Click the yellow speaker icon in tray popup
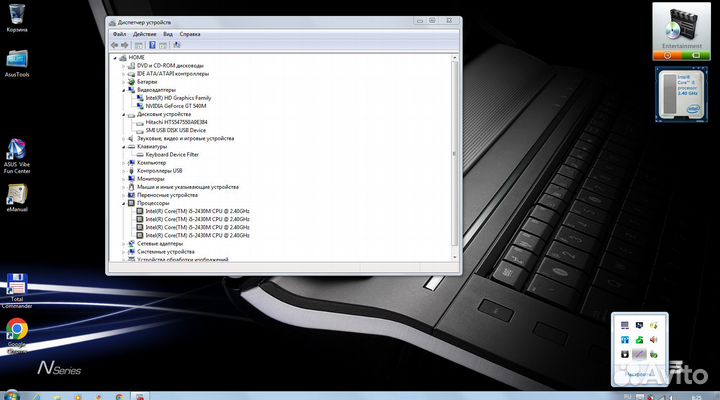Viewport: 720px width, 400px height. point(653,326)
